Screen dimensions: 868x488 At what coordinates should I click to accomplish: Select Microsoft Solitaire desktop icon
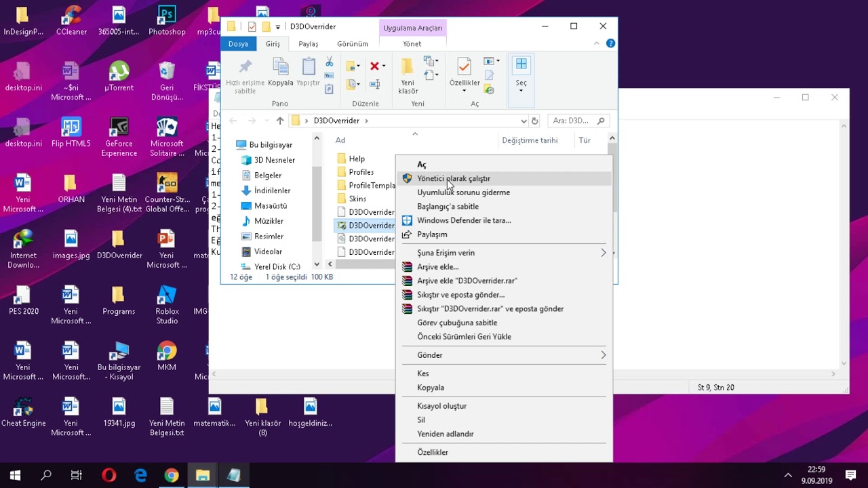[167, 137]
